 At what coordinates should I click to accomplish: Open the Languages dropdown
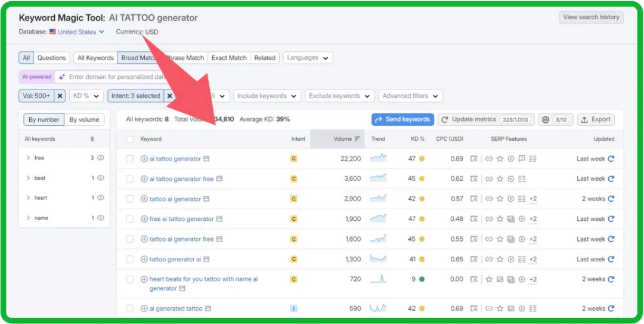[x=308, y=58]
